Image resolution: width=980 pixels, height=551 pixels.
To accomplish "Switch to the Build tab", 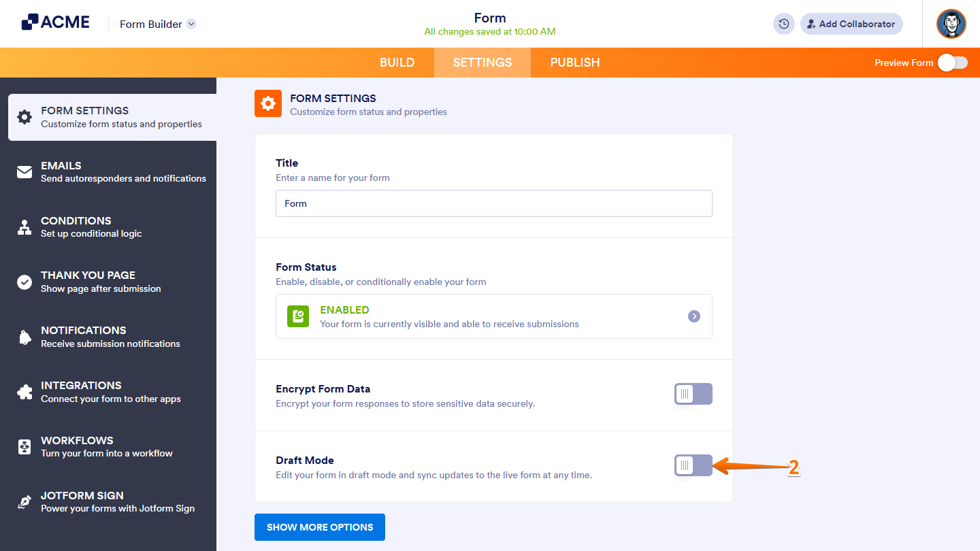I will [x=397, y=62].
